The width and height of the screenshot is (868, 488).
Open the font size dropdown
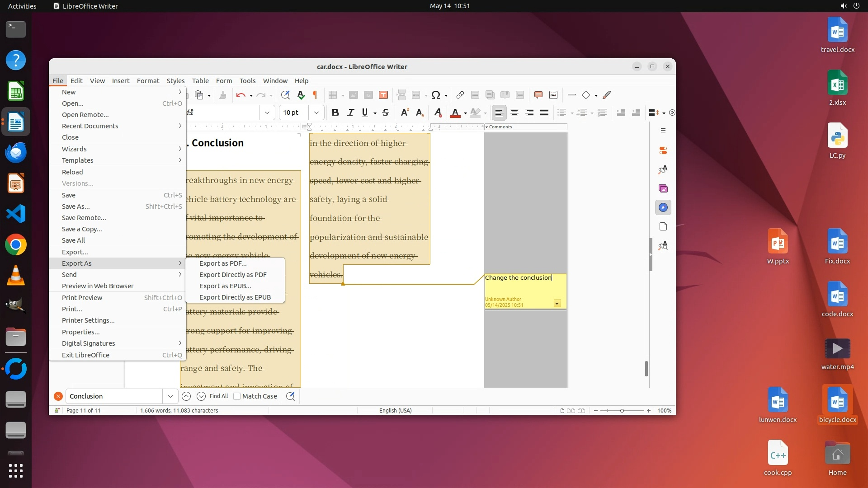[x=316, y=113]
